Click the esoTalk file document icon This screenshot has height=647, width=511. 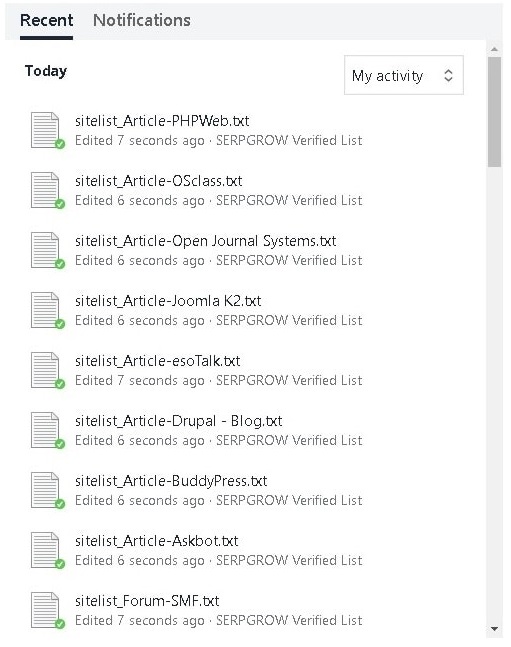[x=46, y=370]
